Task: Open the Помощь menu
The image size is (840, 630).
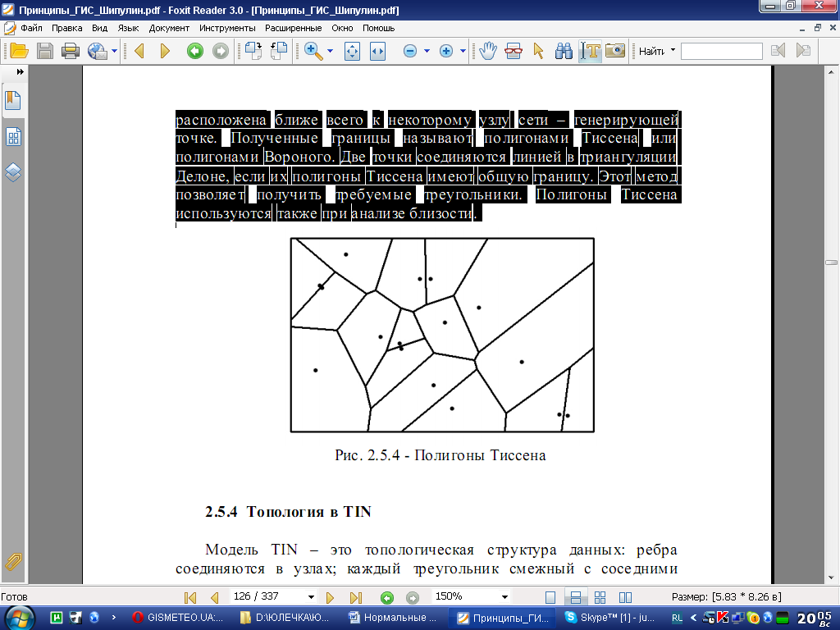Action: [378, 28]
